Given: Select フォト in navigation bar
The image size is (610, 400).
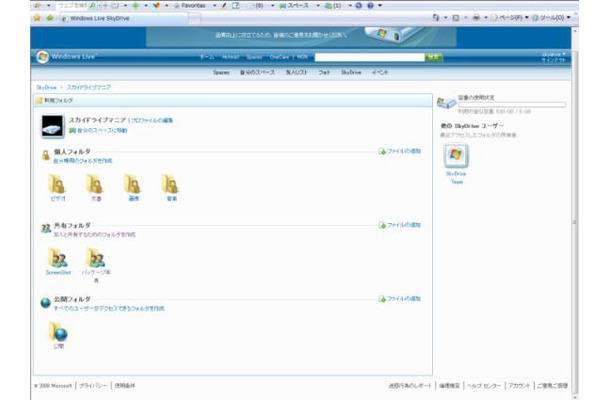Looking at the screenshot, I should click(x=324, y=72).
